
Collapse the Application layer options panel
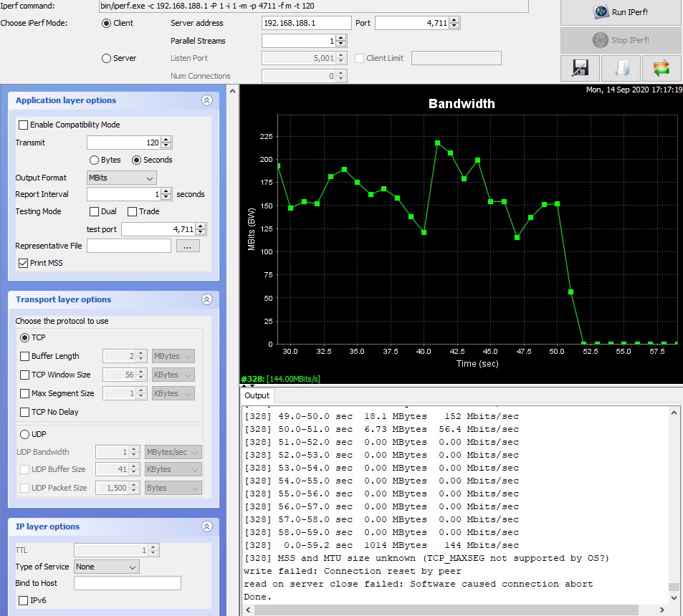click(207, 100)
